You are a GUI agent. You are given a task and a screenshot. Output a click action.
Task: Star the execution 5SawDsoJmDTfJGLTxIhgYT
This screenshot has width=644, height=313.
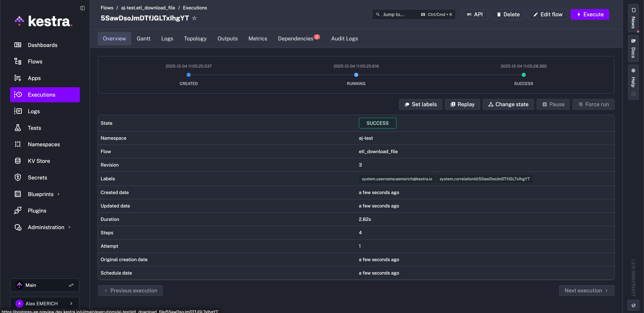[x=194, y=18]
